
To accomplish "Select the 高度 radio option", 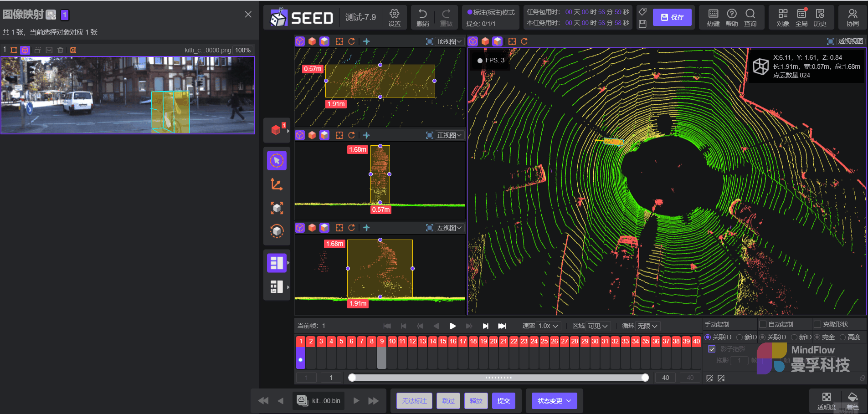I will [842, 337].
